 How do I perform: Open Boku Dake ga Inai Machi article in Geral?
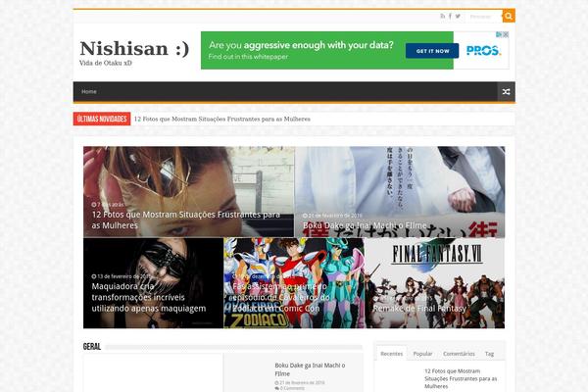(x=310, y=369)
